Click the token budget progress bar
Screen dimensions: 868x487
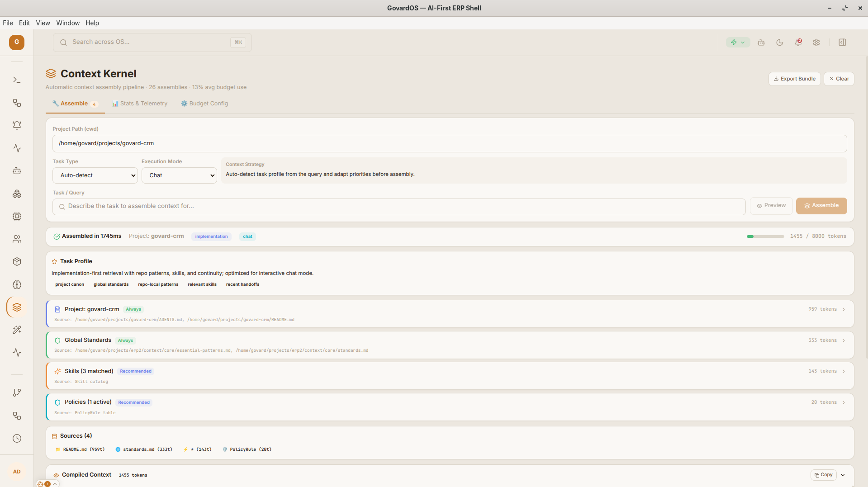(x=765, y=236)
